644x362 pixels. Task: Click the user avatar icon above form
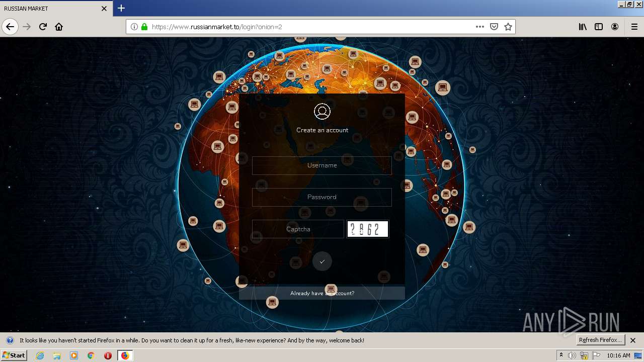point(322,111)
